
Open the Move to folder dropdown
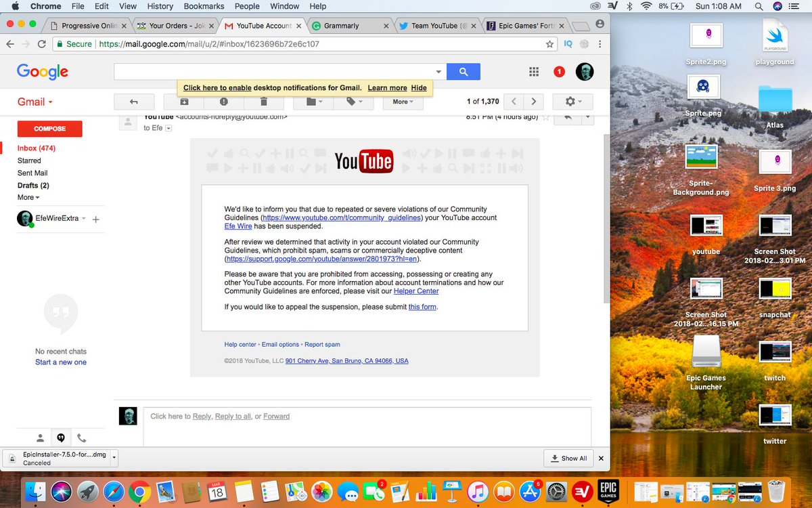coord(313,102)
